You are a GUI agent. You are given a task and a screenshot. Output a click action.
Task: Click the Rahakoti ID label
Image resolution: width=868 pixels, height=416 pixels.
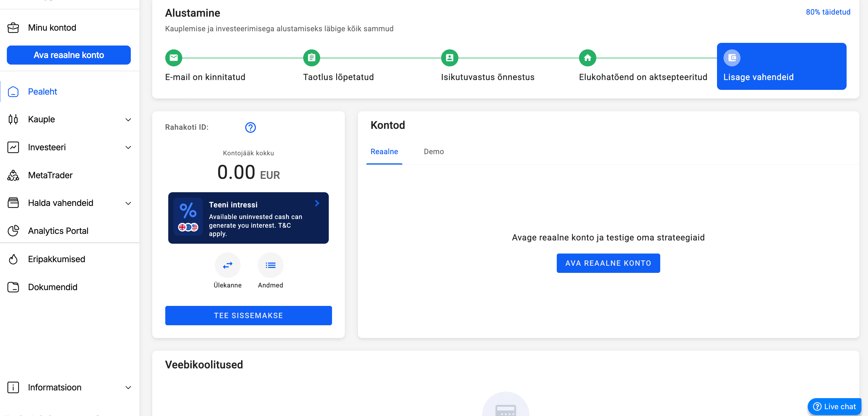(187, 127)
